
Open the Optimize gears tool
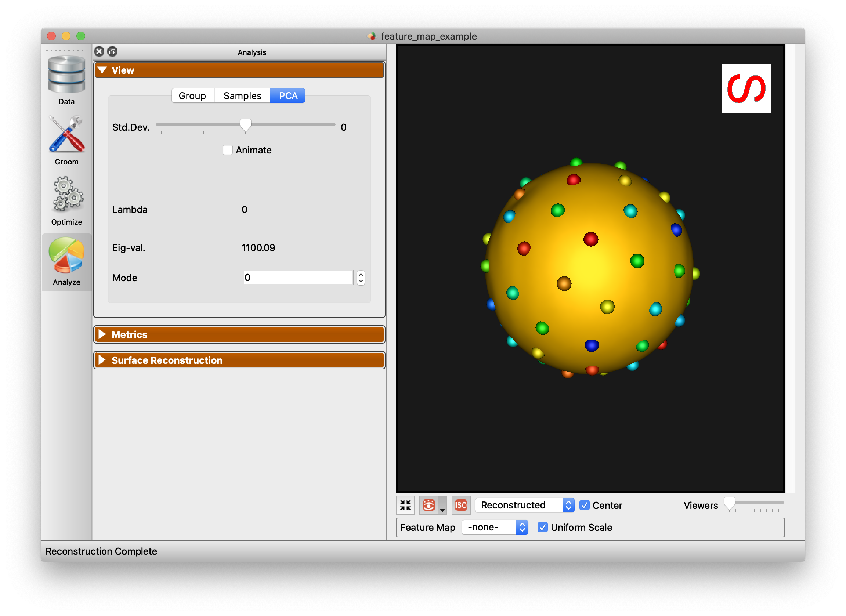click(66, 200)
